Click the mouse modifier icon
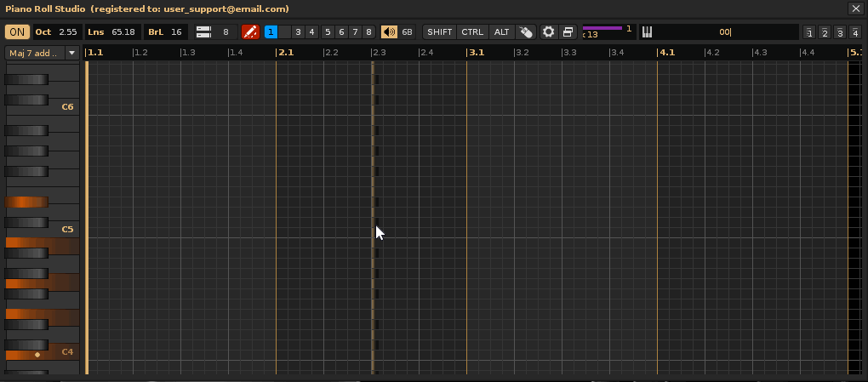The image size is (868, 382). point(526,32)
